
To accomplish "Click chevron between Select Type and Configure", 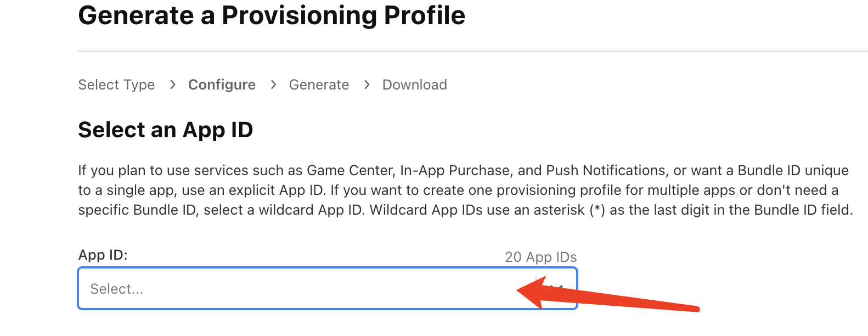I will pos(173,85).
